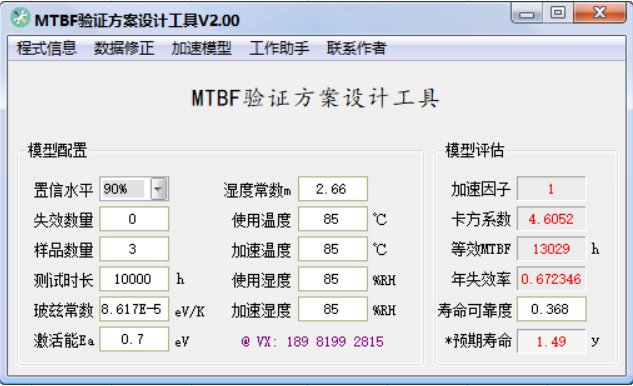Click the 激活能Ea field showing 0.7
The image size is (633, 386).
tap(134, 339)
